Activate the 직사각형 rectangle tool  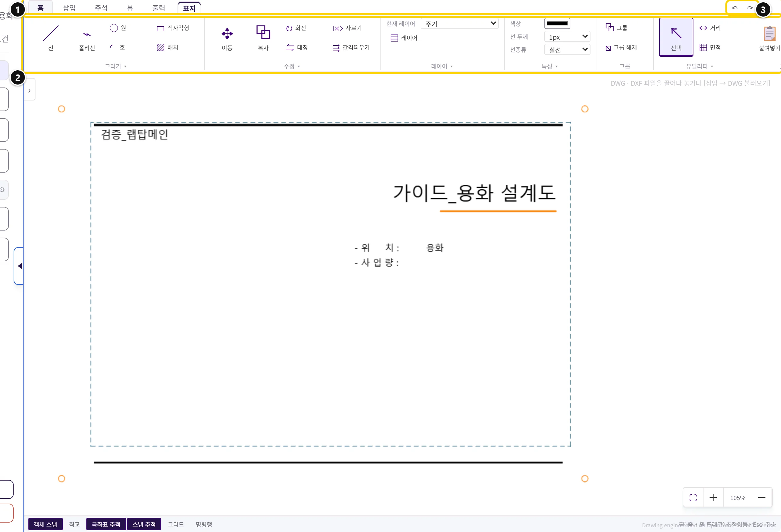click(173, 28)
